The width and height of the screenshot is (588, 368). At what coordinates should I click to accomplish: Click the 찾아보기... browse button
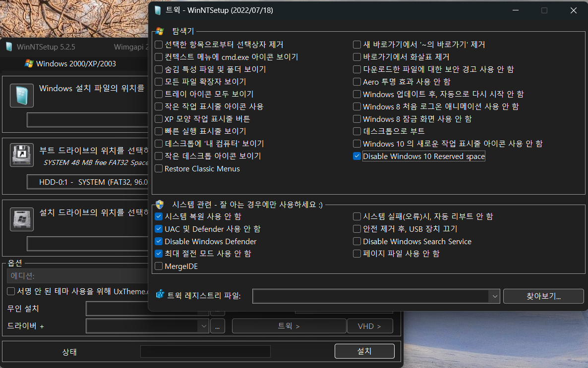click(x=543, y=296)
